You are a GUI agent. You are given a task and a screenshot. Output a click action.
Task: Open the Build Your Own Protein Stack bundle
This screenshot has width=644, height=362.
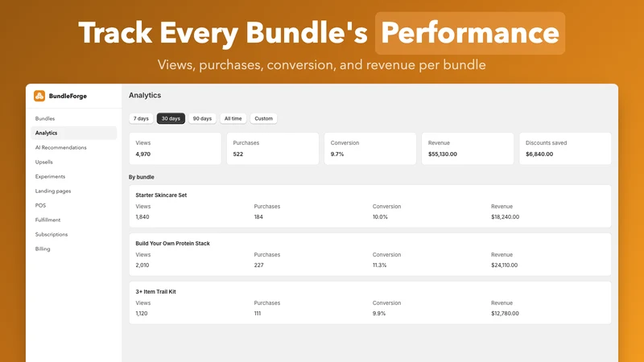pos(370,254)
